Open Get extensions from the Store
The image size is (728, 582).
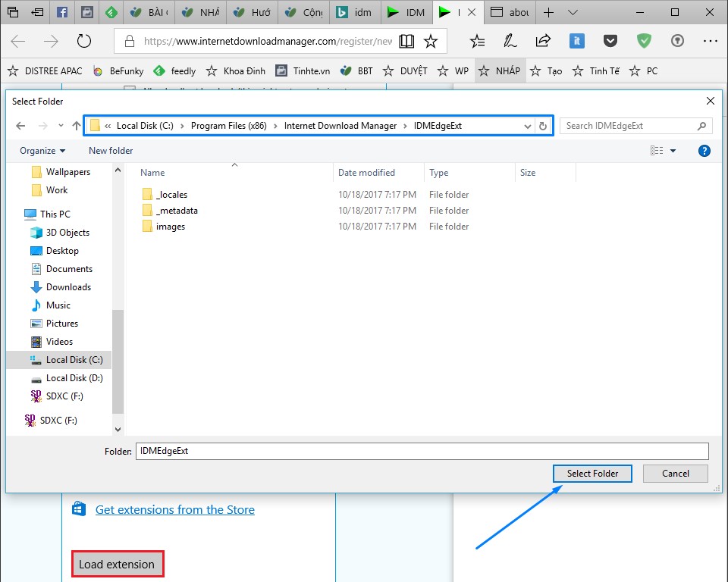tap(175, 509)
